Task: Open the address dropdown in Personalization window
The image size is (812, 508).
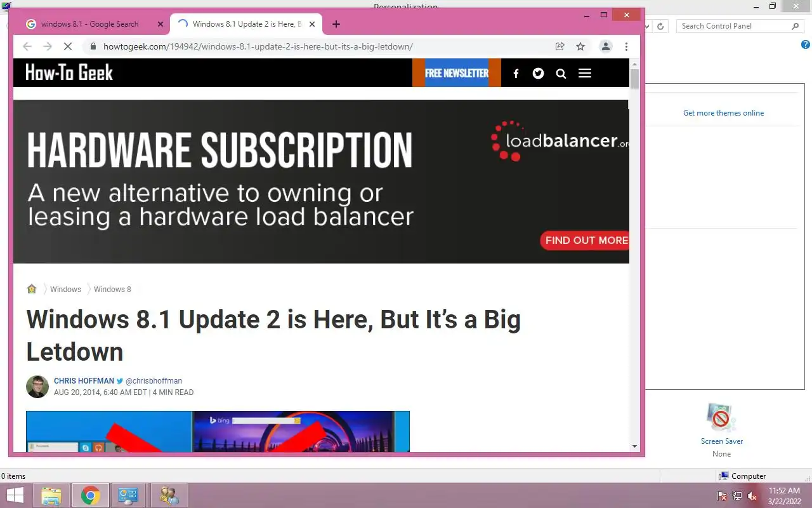Action: (647, 26)
